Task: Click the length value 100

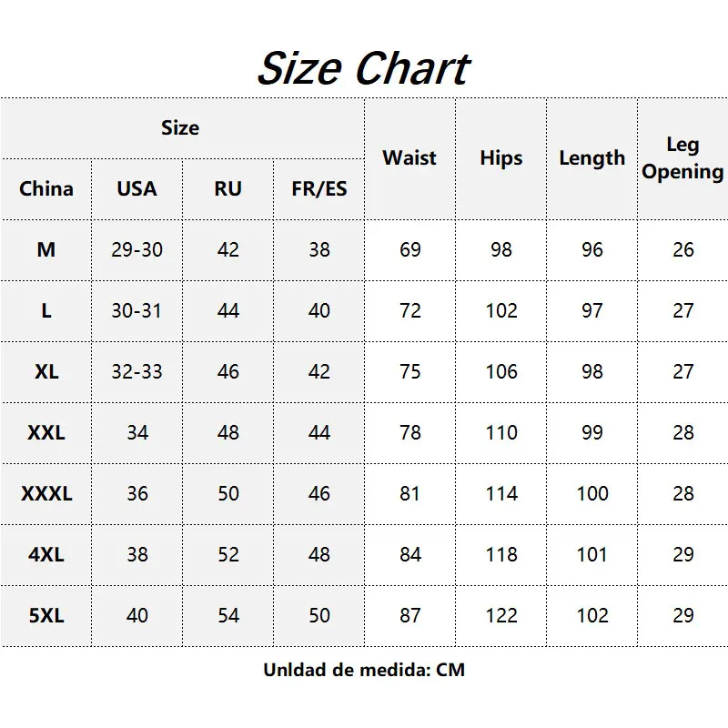Action: click(591, 493)
